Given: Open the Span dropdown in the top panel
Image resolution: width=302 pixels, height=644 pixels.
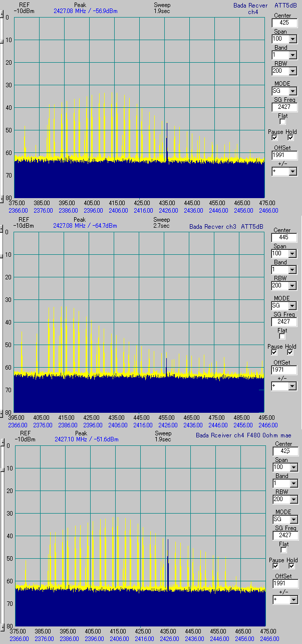Looking at the screenshot, I should click(293, 39).
